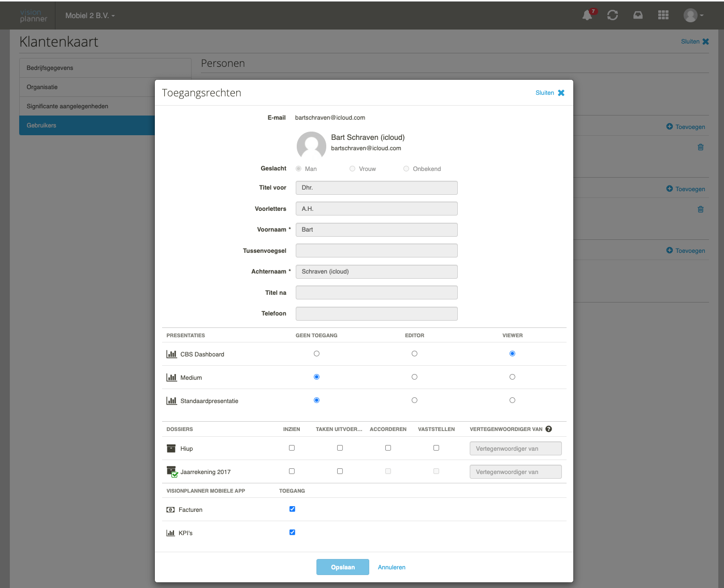Image resolution: width=724 pixels, height=588 pixels.
Task: Click the help question mark next to Vertegenwoordiger van
Action: [x=548, y=429]
